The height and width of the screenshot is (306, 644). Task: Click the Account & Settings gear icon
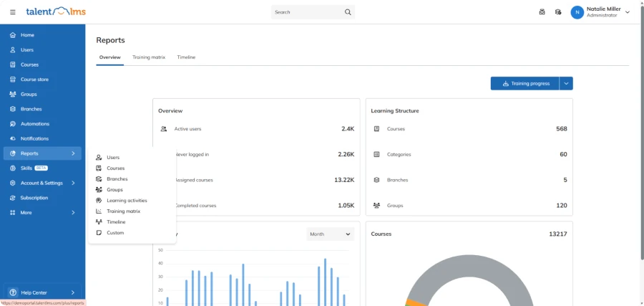pyautogui.click(x=13, y=183)
